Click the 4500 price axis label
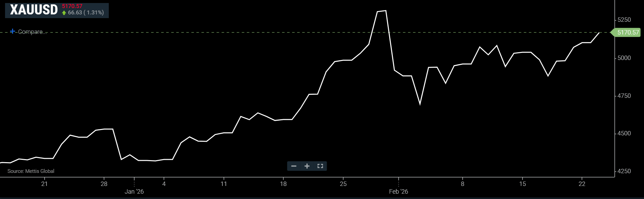This screenshot has height=199, width=644. (624, 133)
